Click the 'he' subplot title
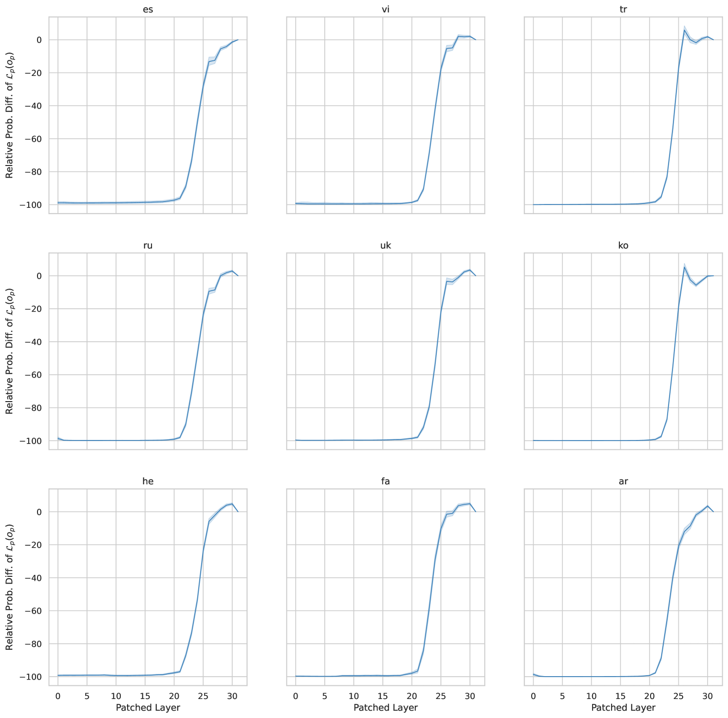Viewport: 728px width, 718px height. pos(148,481)
